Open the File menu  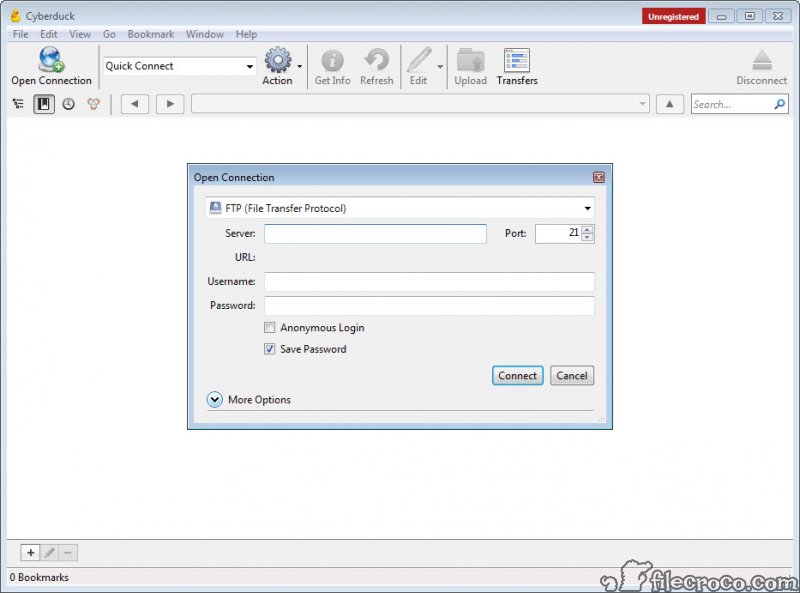(x=20, y=34)
